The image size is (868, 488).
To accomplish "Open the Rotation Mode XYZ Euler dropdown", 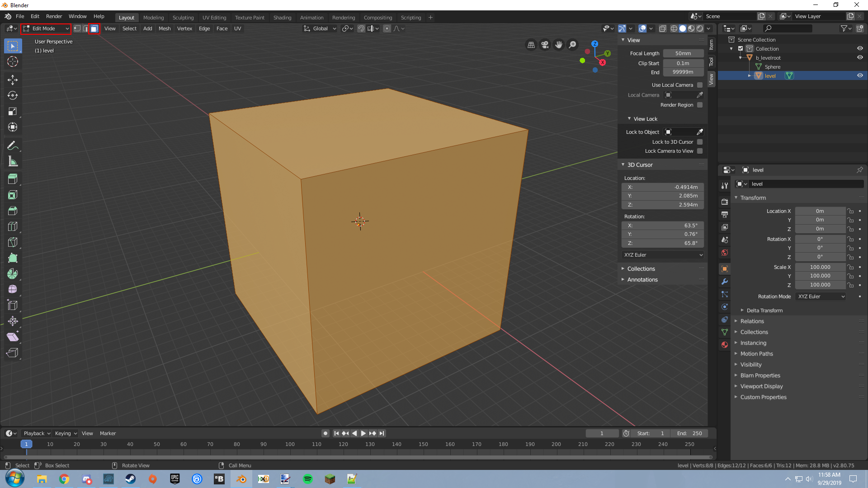I will pyautogui.click(x=821, y=296).
